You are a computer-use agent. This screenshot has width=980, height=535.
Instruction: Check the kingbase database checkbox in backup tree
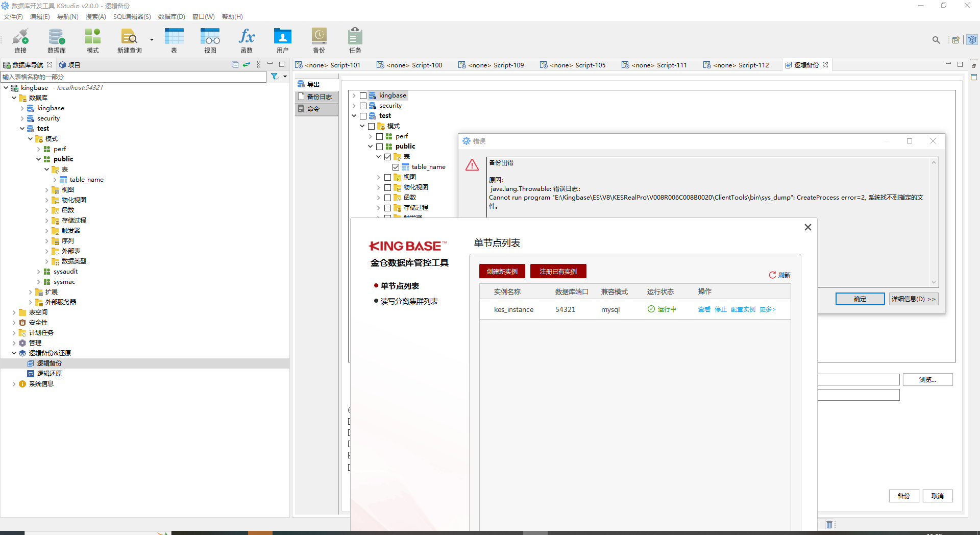[x=363, y=95]
